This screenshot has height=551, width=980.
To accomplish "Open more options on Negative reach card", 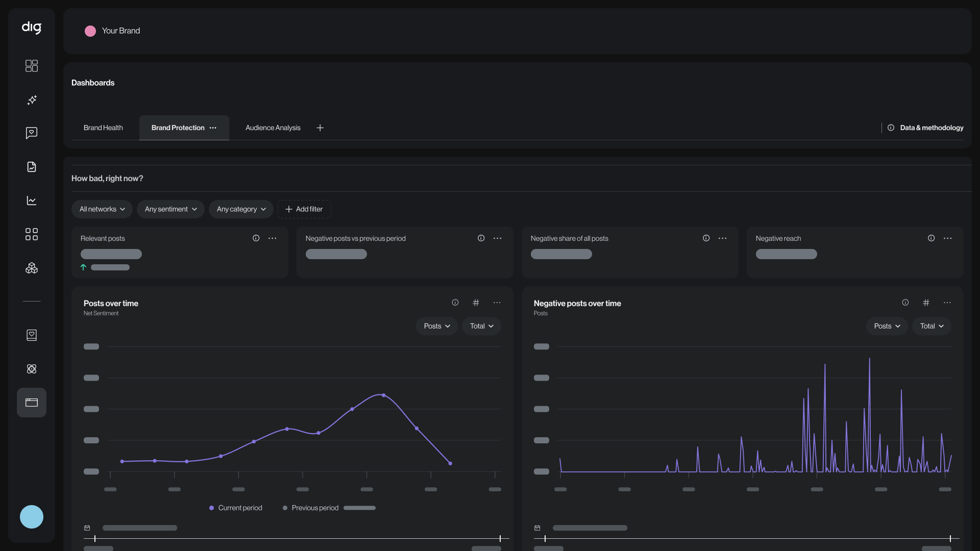I will coord(948,238).
